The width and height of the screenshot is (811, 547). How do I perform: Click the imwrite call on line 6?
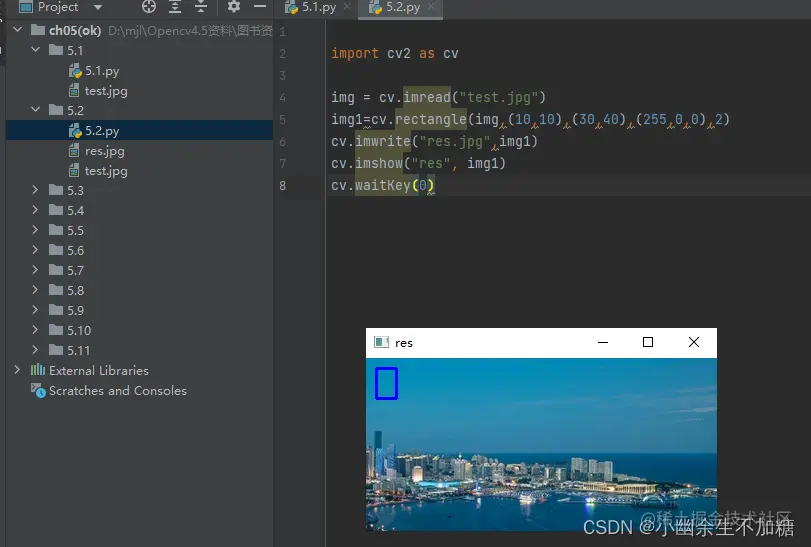coord(383,141)
